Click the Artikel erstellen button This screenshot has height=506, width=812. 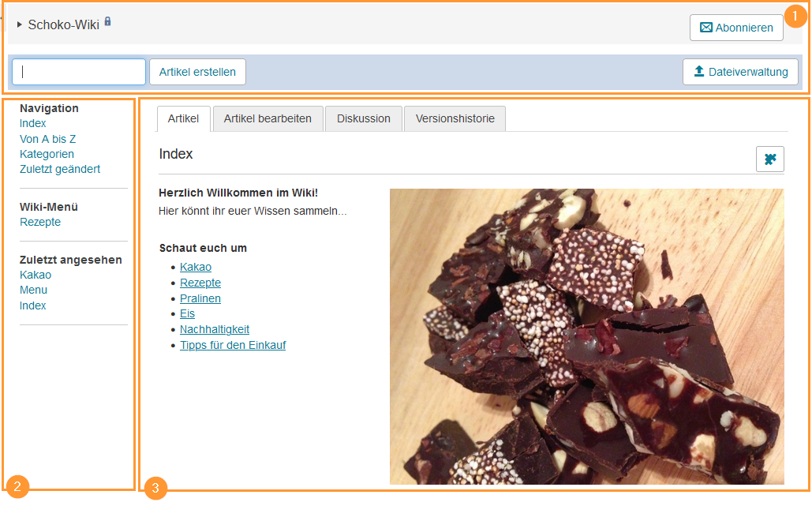click(197, 72)
